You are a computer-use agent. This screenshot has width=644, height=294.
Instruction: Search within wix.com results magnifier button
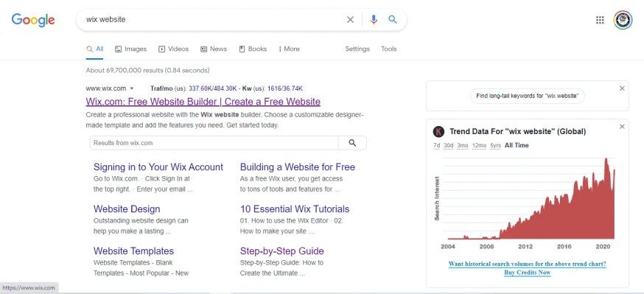352,143
